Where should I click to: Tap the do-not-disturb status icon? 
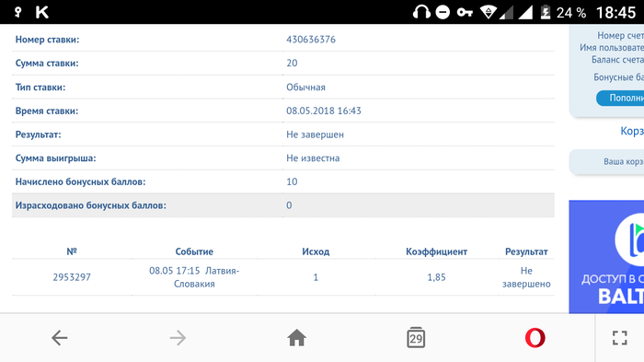pos(443,12)
